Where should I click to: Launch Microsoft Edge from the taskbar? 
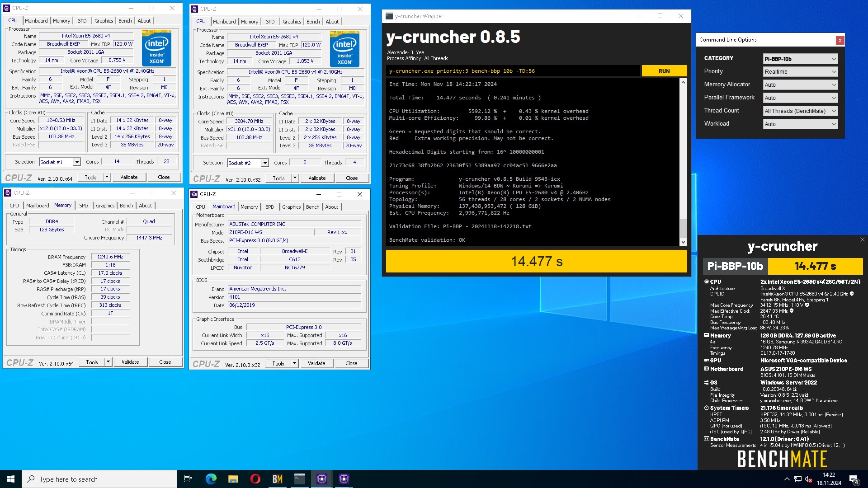click(x=211, y=479)
